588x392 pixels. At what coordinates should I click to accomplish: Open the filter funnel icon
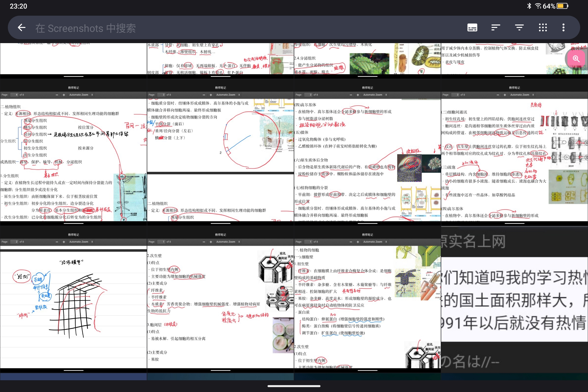519,27
